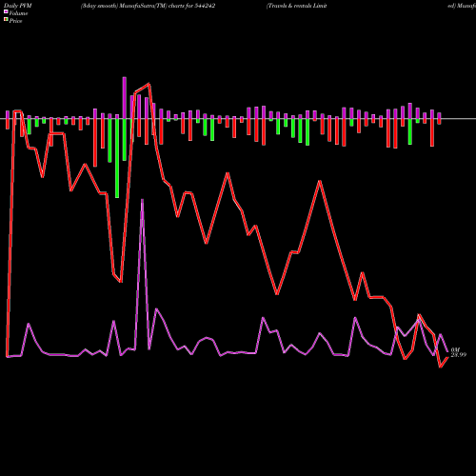476x476 pixels.
Task: Click the 'Daily PVM' title text
Action: click(x=18, y=6)
